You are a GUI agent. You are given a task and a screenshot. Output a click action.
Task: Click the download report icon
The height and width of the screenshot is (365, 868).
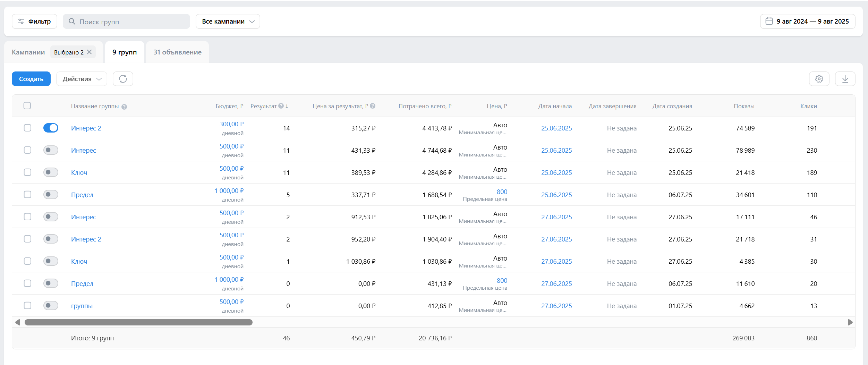845,79
